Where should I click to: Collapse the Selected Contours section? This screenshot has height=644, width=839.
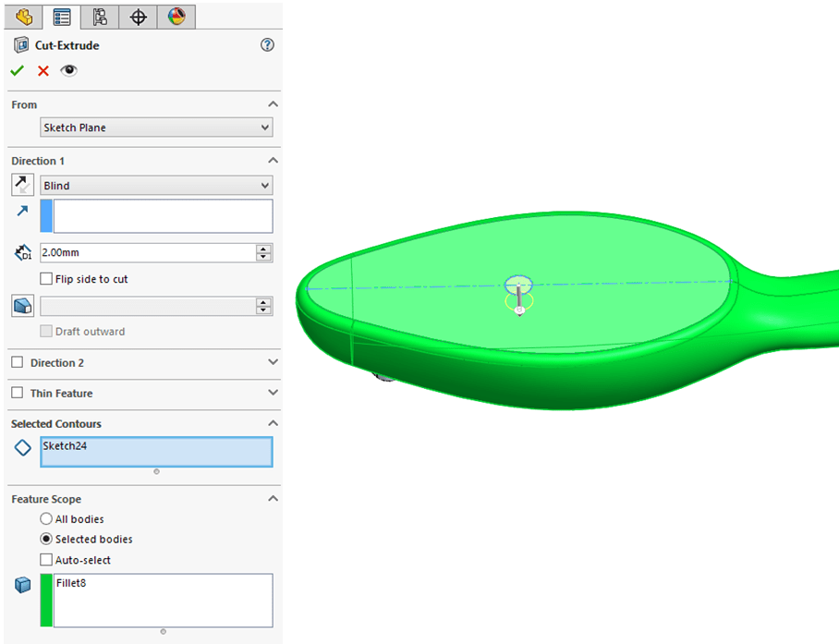click(x=273, y=423)
